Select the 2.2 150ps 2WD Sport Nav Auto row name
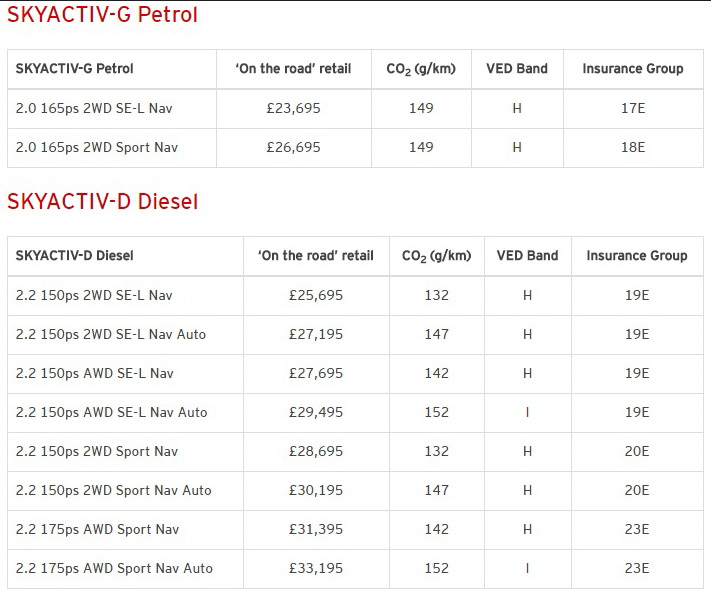 114,490
